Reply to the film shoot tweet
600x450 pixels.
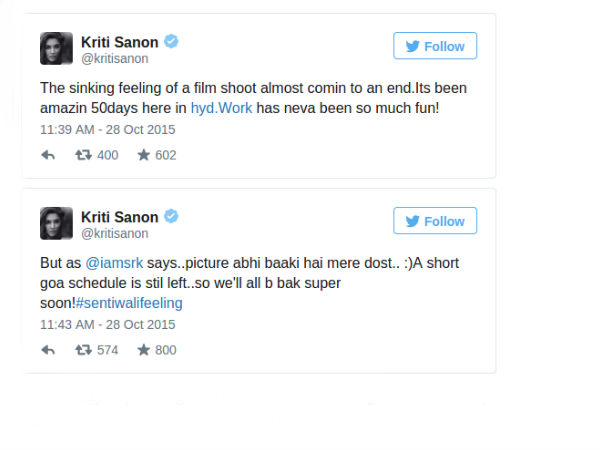(48, 155)
